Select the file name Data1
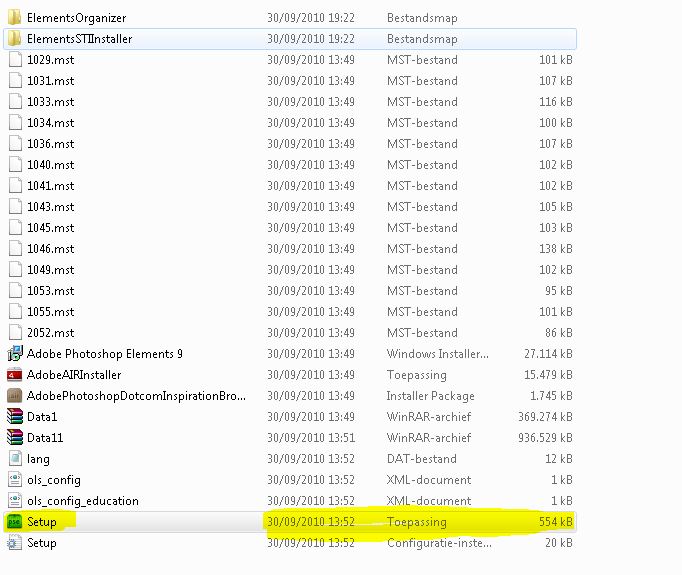The image size is (682, 575). pyautogui.click(x=42, y=417)
